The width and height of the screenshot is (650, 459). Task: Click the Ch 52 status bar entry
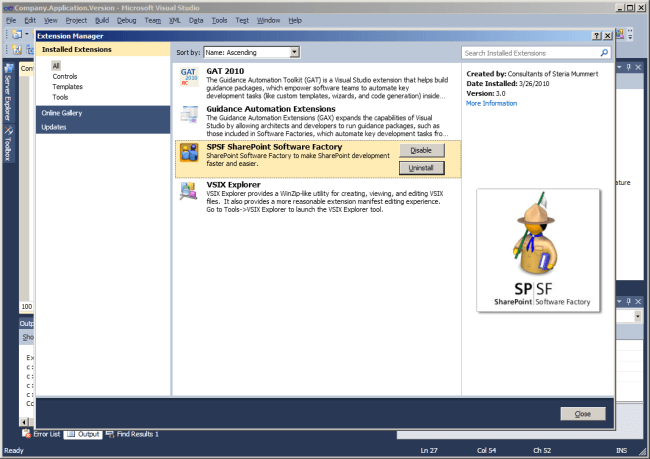pos(542,450)
